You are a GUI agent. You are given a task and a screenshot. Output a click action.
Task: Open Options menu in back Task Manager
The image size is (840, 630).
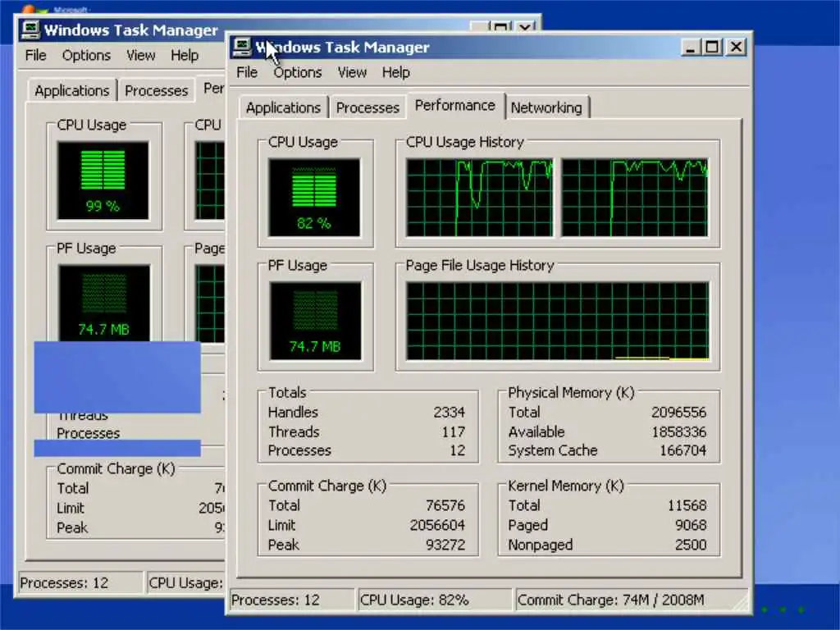point(86,55)
